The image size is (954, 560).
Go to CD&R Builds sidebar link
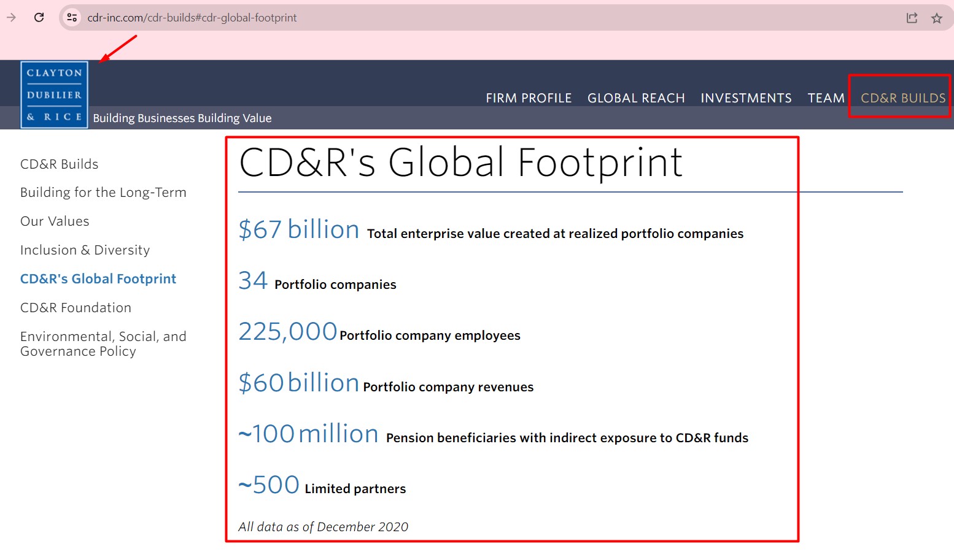pos(60,164)
